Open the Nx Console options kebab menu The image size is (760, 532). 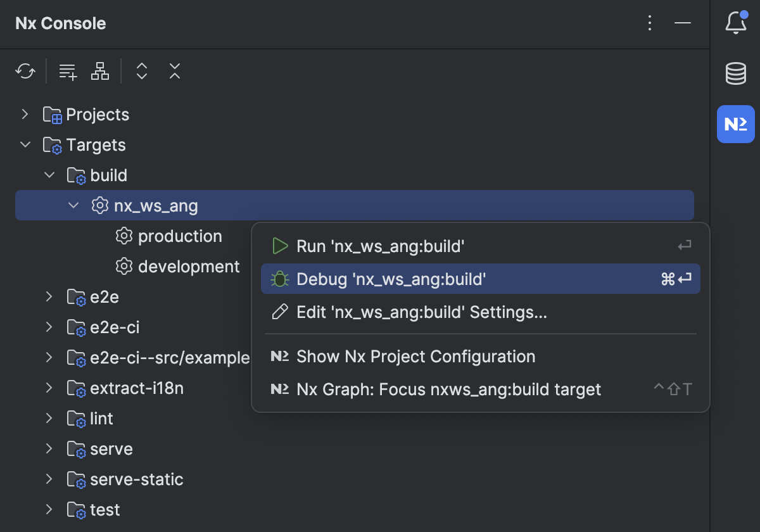650,23
